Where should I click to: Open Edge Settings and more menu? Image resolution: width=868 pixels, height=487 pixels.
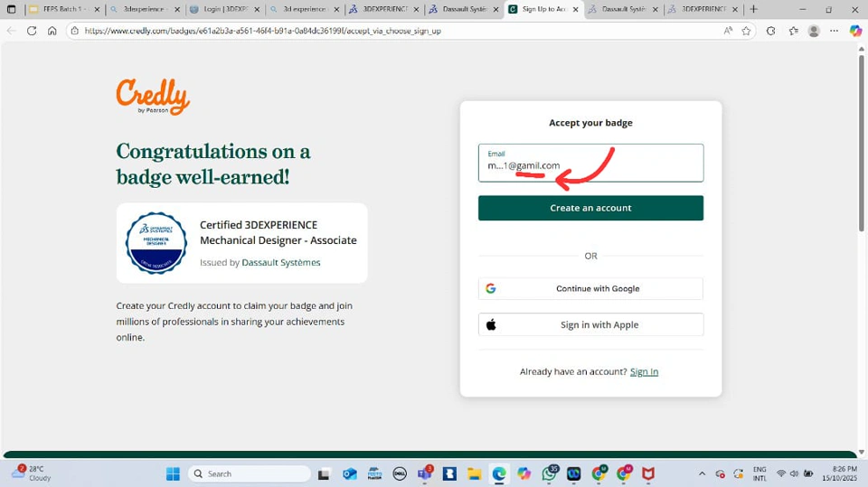[835, 31]
